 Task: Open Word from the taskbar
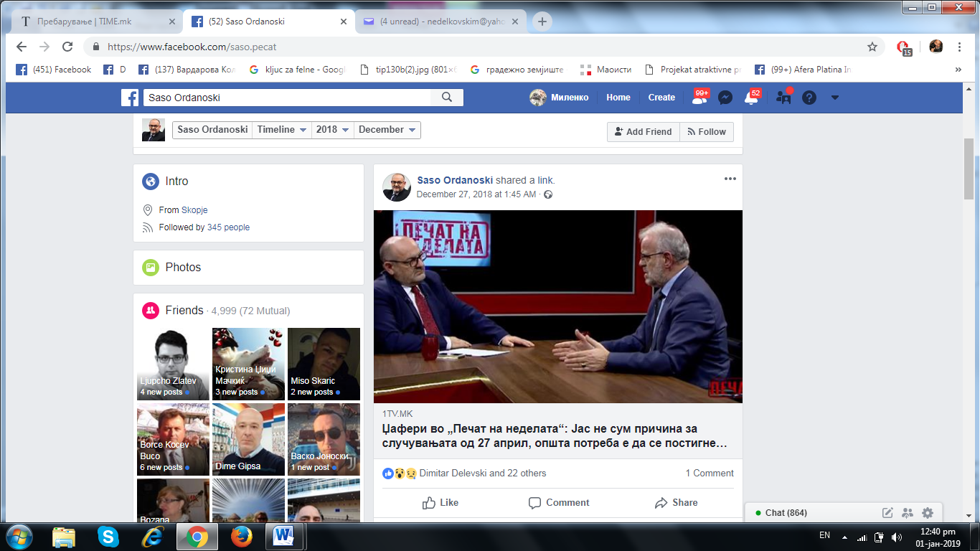pyautogui.click(x=285, y=537)
